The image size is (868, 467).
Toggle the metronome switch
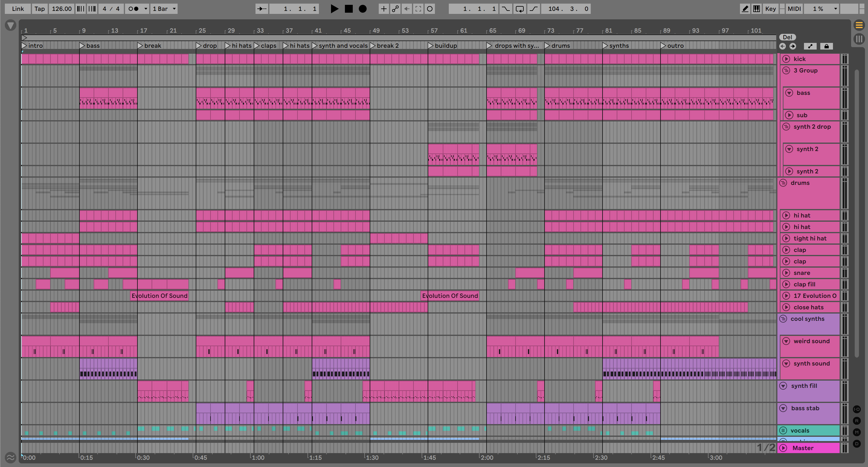click(134, 9)
